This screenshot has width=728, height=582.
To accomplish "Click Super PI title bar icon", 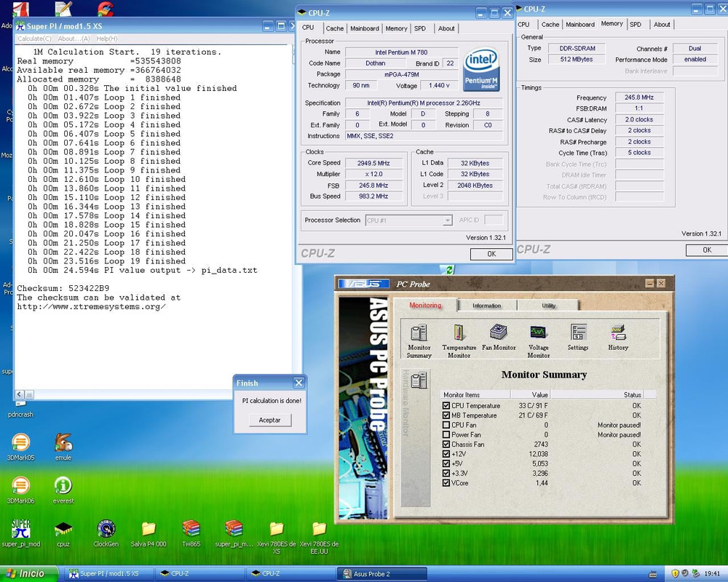I will [x=20, y=26].
